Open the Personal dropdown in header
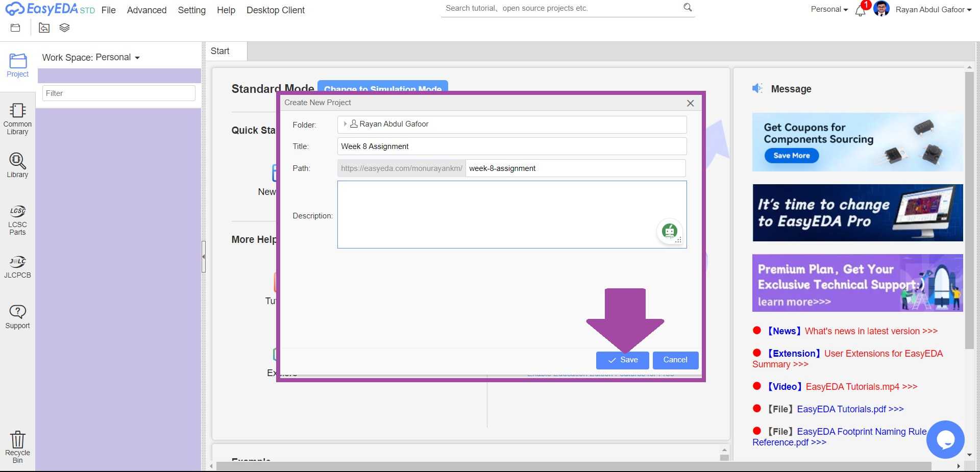 829,9
